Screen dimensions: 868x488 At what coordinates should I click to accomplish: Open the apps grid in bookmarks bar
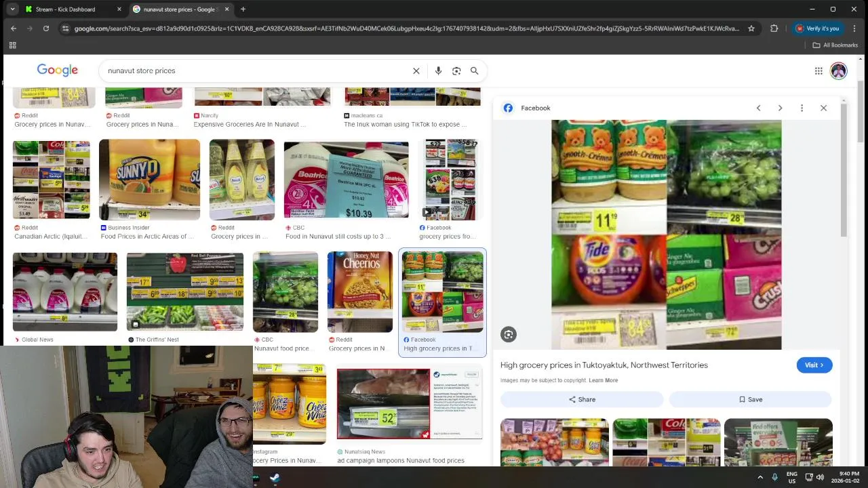coord(12,45)
